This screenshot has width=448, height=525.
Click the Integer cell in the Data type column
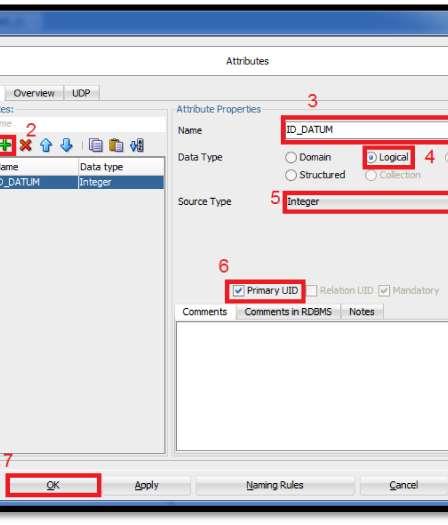pyautogui.click(x=121, y=182)
